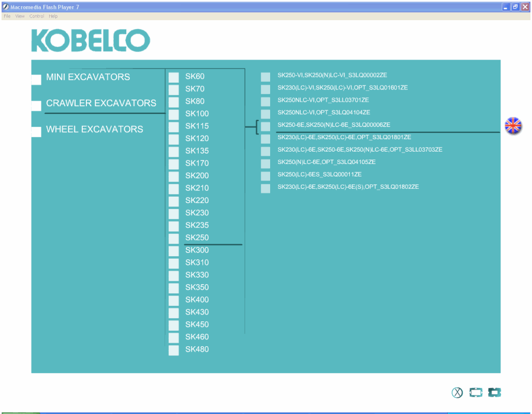Click the square next to SK330

point(174,276)
